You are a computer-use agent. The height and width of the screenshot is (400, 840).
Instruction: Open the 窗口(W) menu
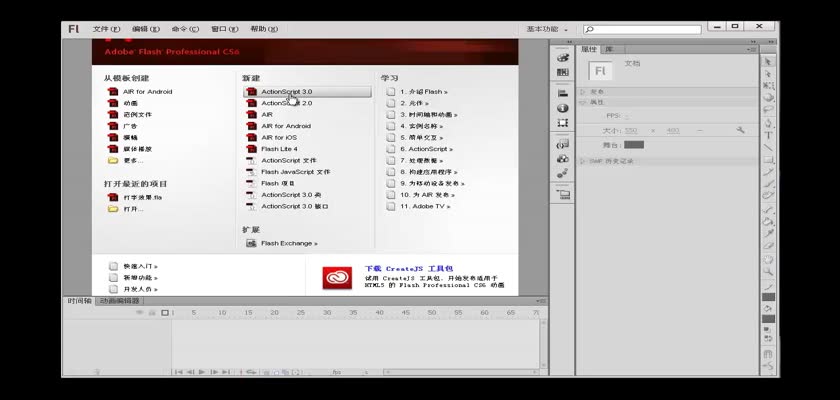[x=224, y=29]
